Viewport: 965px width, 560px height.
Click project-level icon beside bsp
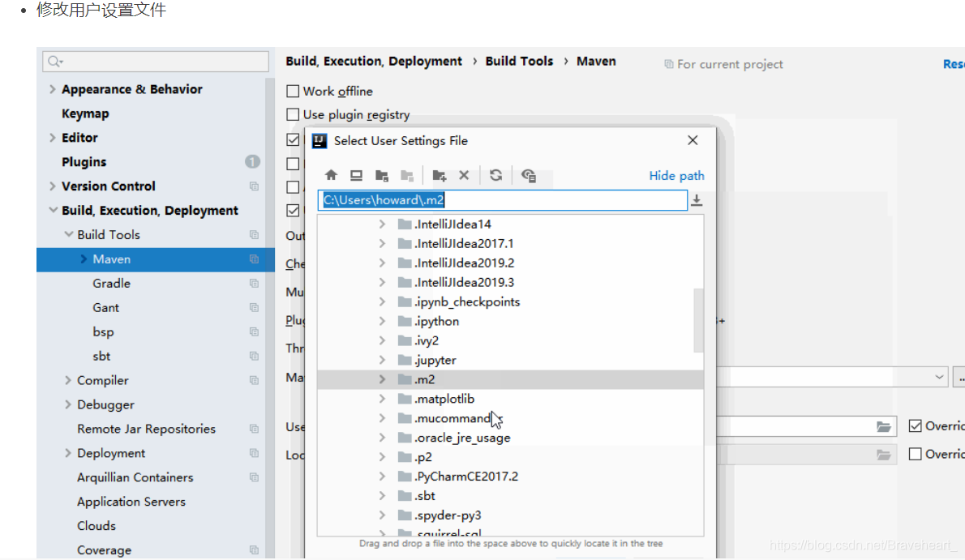click(x=254, y=332)
